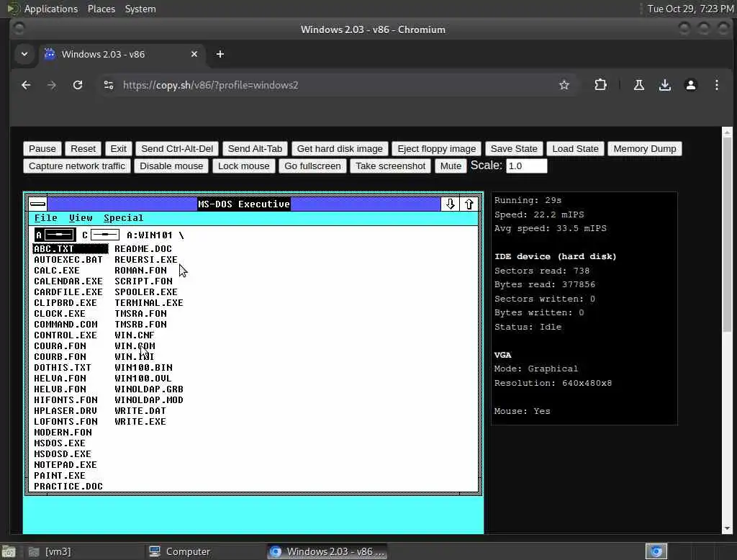Click Go fullscreen
Screen dimensions: 737x560
pyautogui.click(x=312, y=166)
